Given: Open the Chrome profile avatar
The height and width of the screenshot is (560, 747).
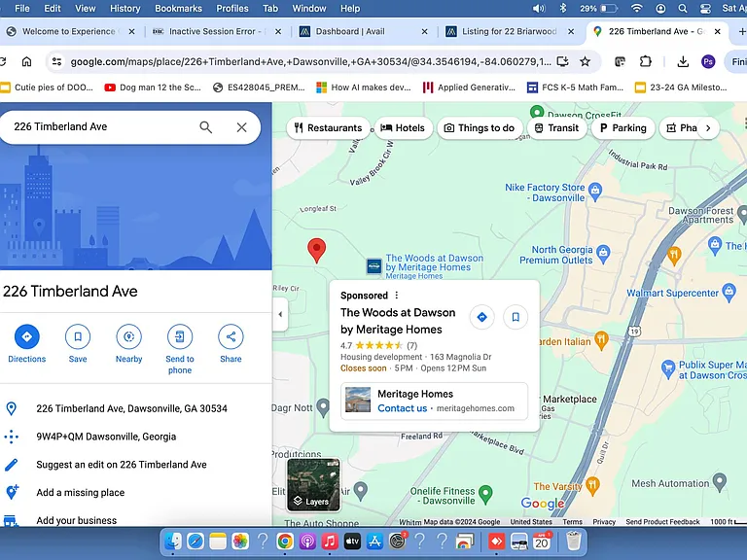Looking at the screenshot, I should [708, 61].
